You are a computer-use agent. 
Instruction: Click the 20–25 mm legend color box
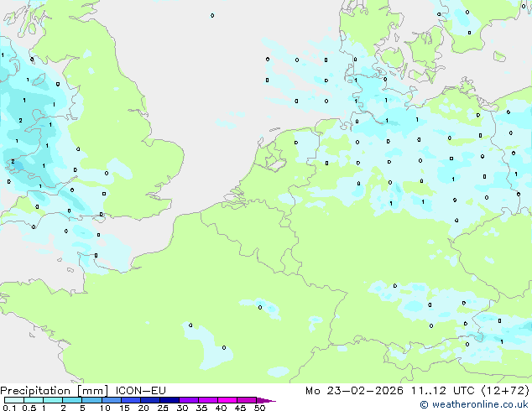click(x=149, y=400)
